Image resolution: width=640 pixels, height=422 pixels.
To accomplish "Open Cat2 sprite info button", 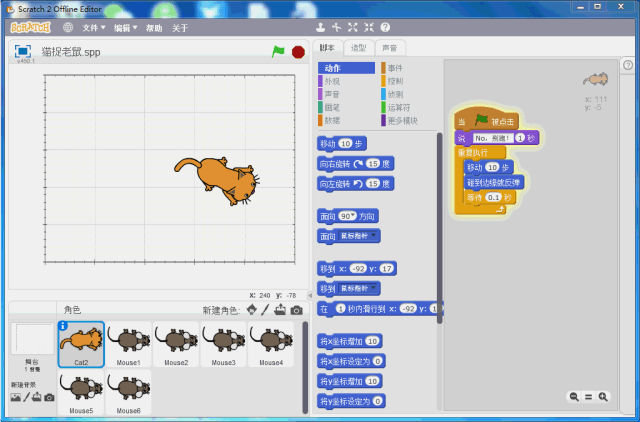I will [x=63, y=326].
